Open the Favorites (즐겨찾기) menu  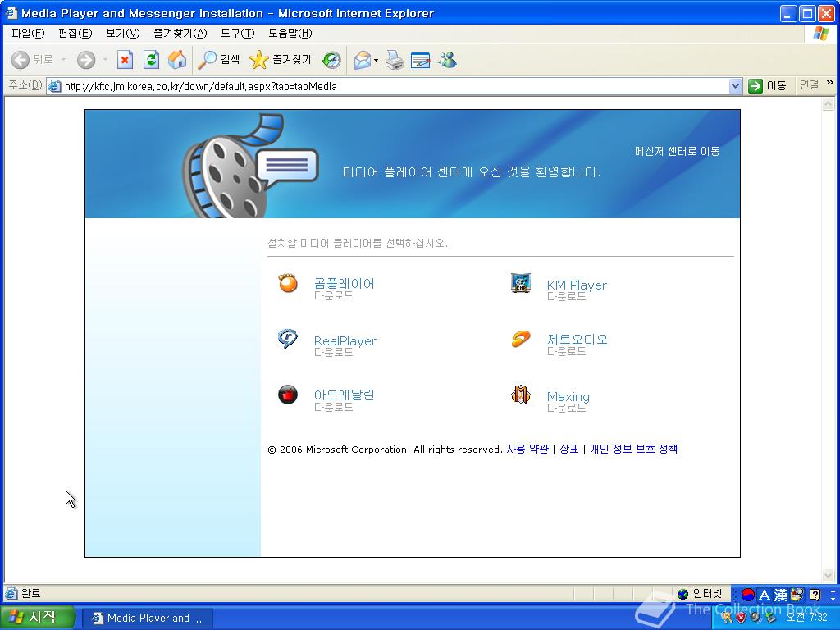coord(180,33)
